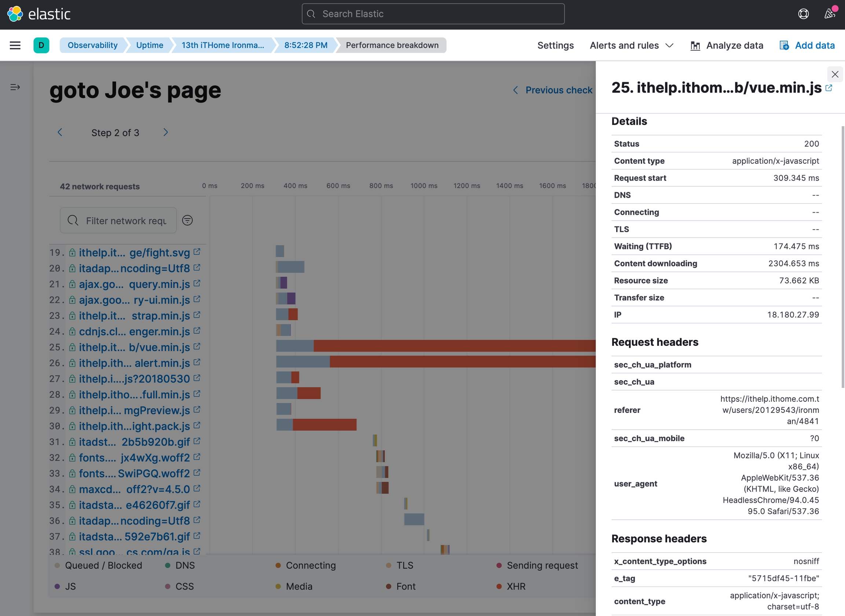Open external link for jx4wXg.woff2 request
Screen dimensions: 845x616
tap(197, 457)
